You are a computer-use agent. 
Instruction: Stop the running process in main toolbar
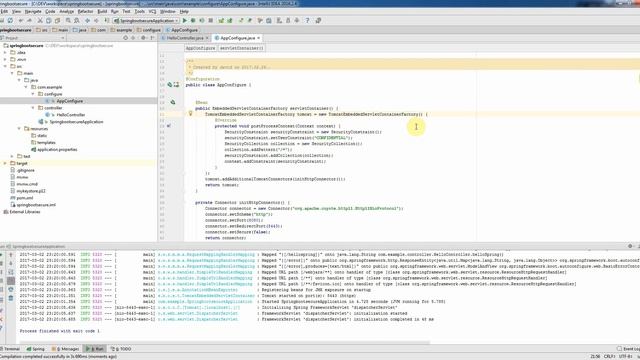pyautogui.click(x=211, y=20)
